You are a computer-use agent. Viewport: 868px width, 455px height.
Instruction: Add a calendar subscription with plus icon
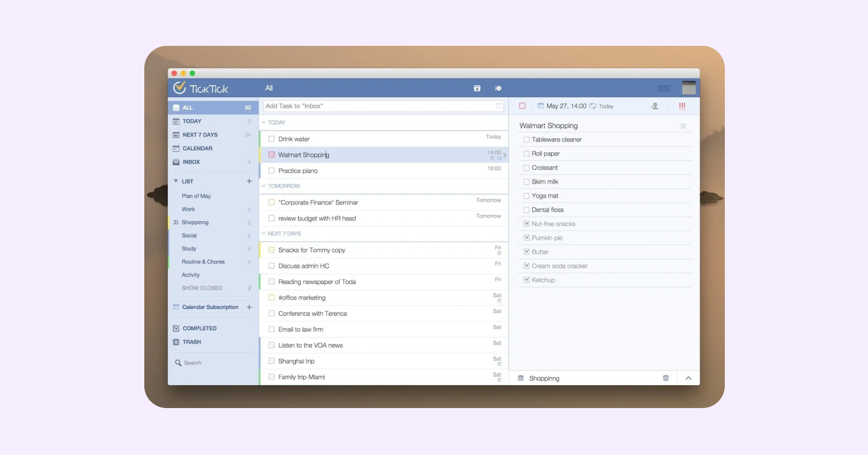249,307
